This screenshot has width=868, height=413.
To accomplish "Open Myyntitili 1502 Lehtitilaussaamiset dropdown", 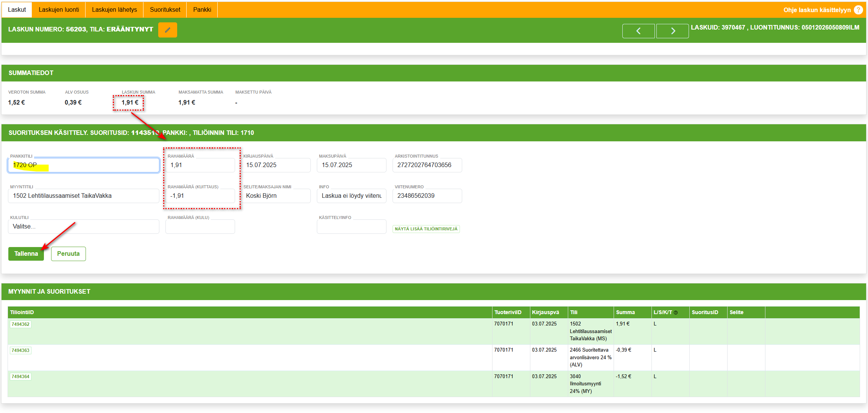I will click(83, 196).
